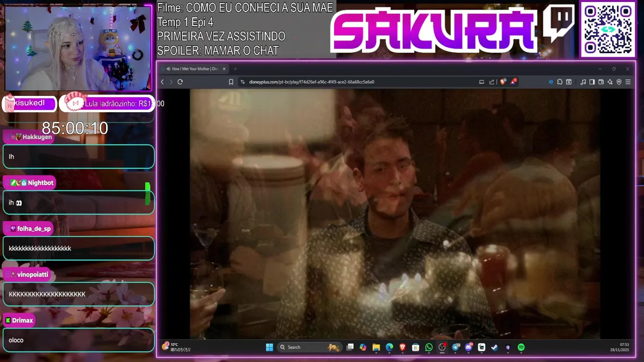
Task: Open the browser hamburger main menu
Action: (628, 82)
